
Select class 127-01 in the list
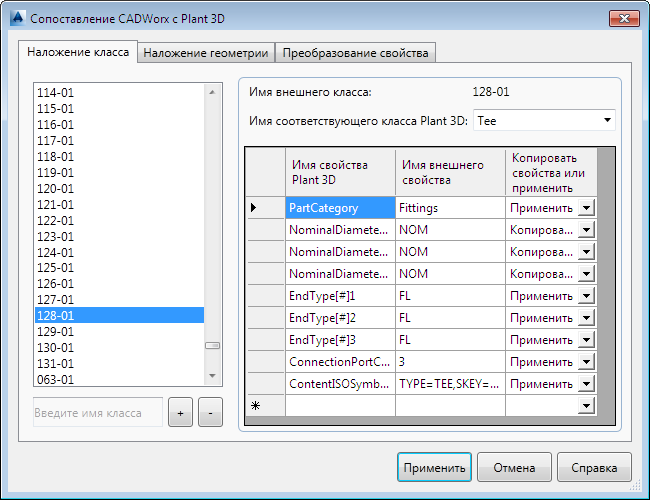(x=119, y=299)
